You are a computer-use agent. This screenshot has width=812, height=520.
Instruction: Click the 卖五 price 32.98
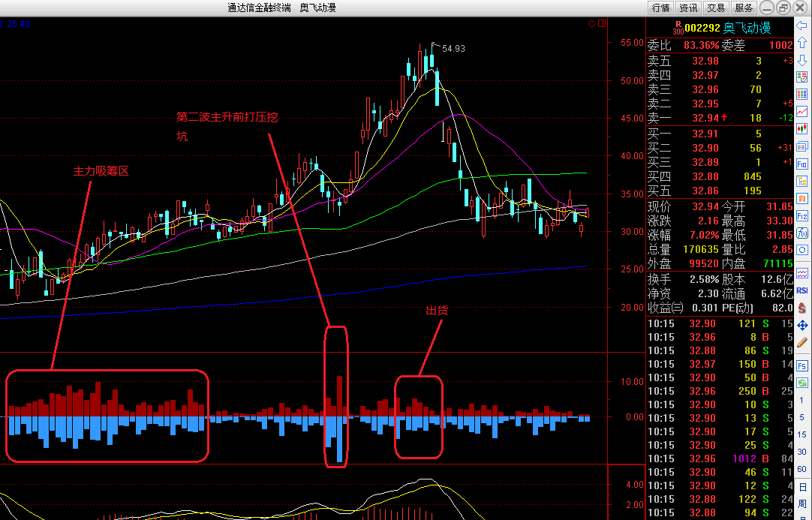pyautogui.click(x=705, y=61)
